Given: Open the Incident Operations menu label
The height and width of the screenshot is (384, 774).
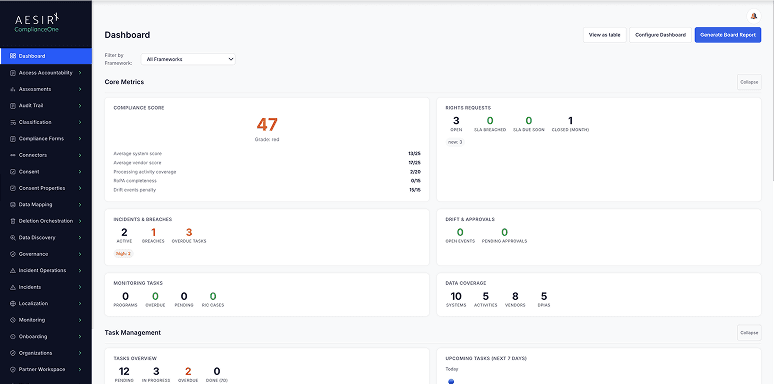Looking at the screenshot, I should 42,270.
